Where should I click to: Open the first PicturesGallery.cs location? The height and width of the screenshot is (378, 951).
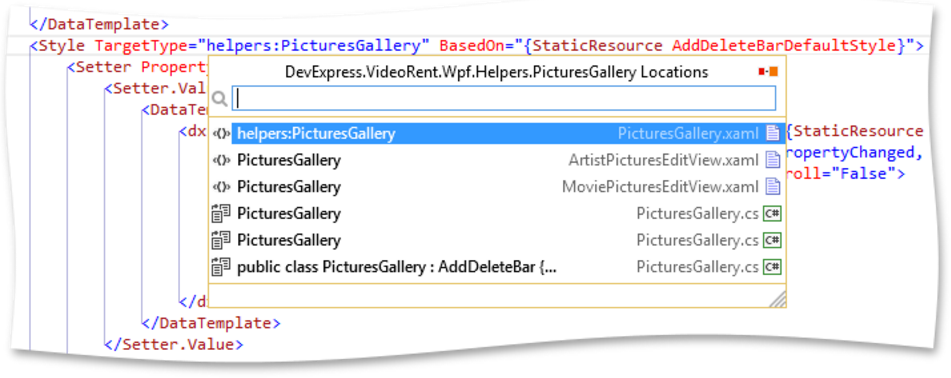point(496,213)
